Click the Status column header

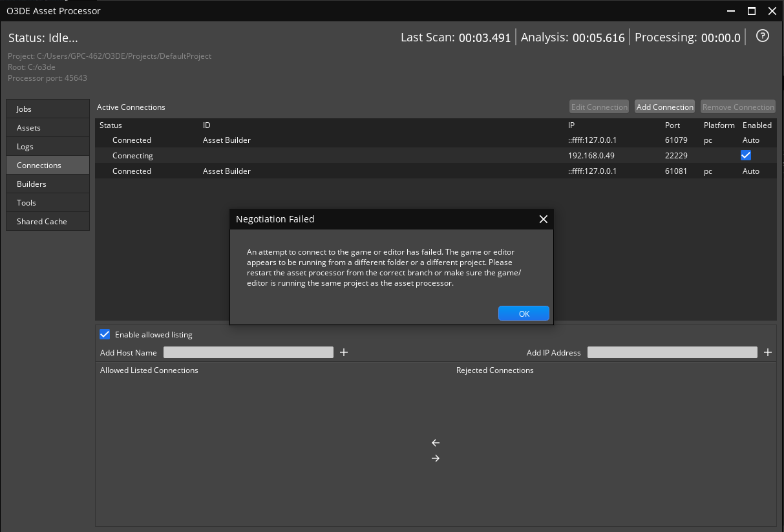coord(111,125)
